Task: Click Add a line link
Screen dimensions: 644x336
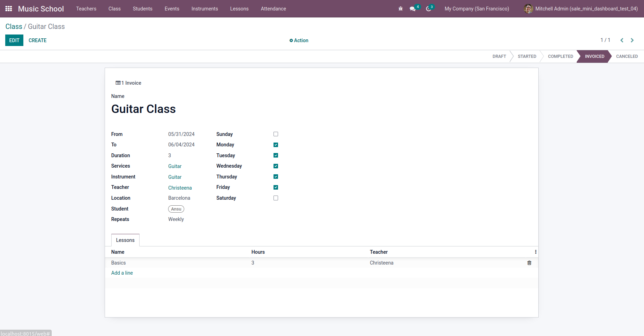Action: 122,273
